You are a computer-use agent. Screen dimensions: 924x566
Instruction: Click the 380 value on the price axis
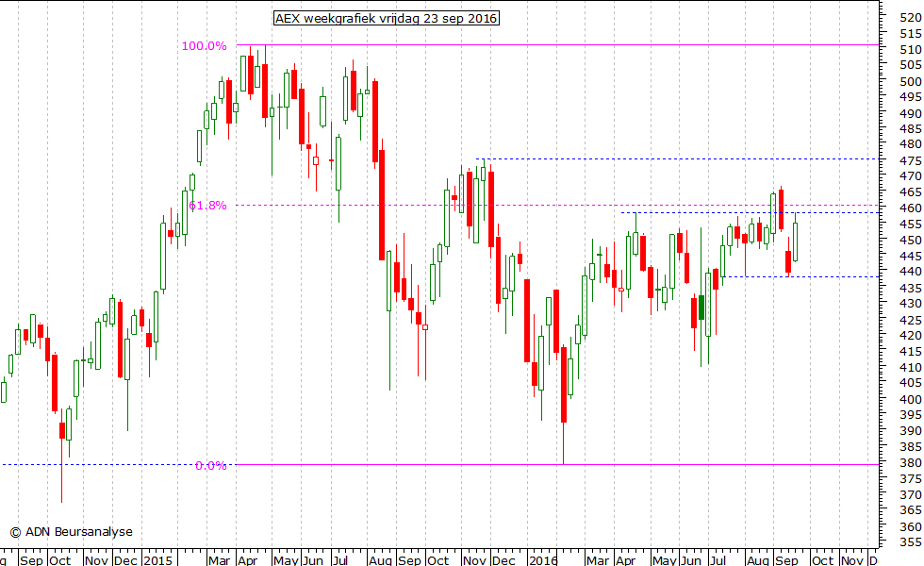point(911,463)
